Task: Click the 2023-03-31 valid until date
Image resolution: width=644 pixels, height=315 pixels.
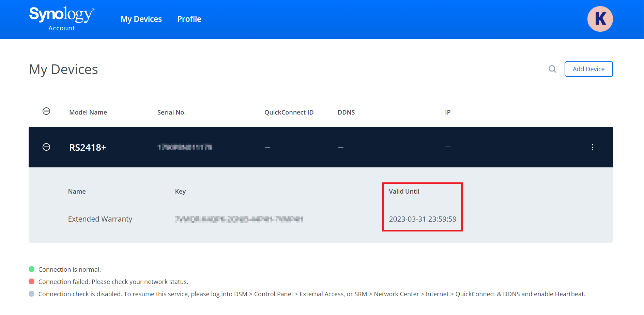Action: pyautogui.click(x=423, y=219)
